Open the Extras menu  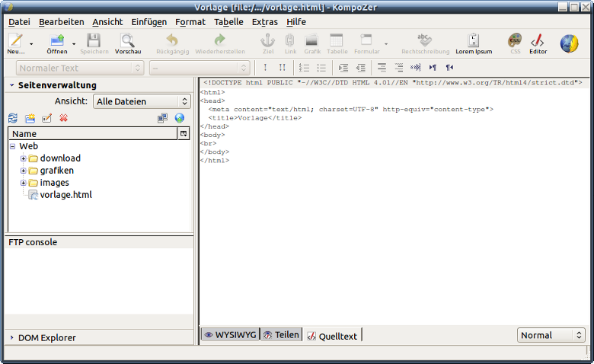[265, 22]
